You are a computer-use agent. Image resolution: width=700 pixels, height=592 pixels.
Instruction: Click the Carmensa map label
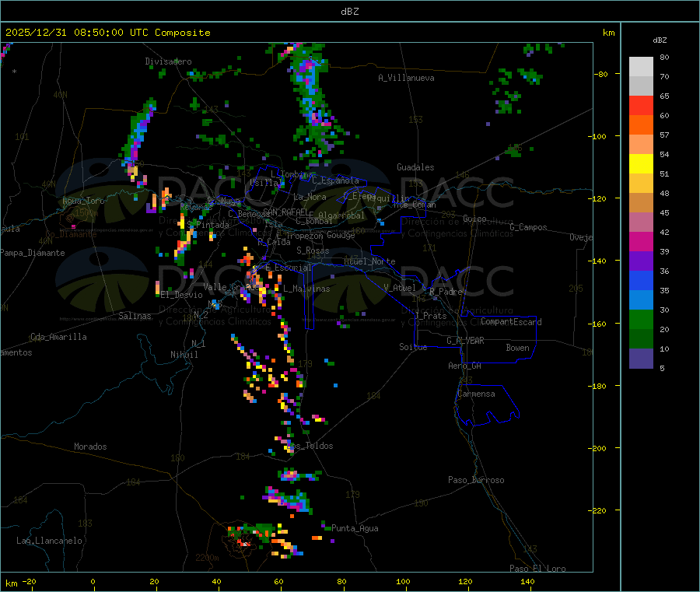pyautogui.click(x=476, y=394)
